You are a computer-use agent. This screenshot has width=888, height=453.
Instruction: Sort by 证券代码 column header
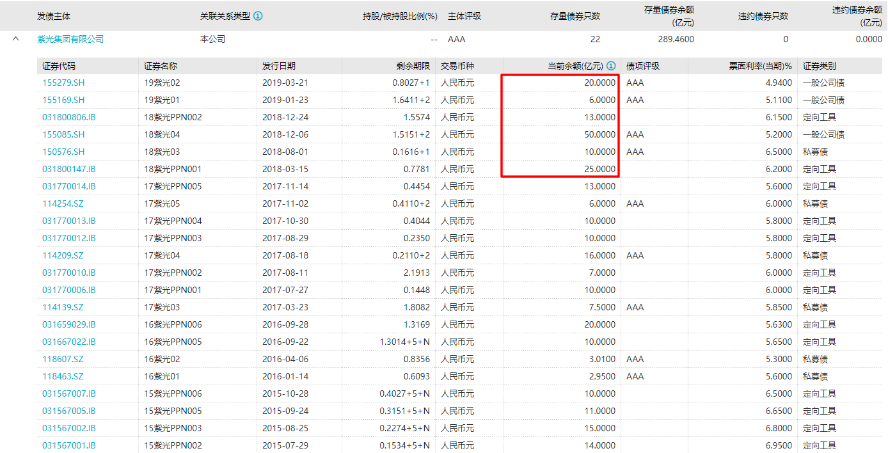click(59, 66)
